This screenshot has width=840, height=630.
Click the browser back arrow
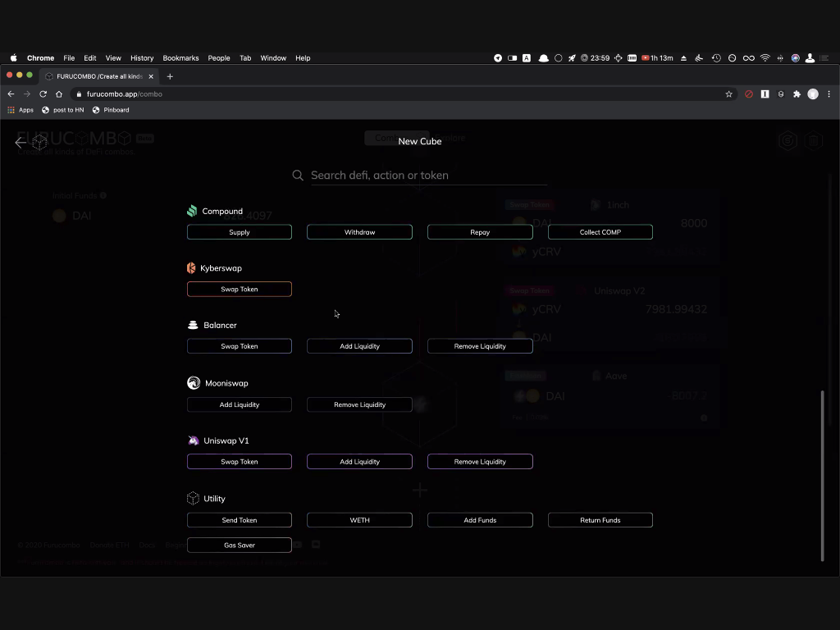pos(11,94)
